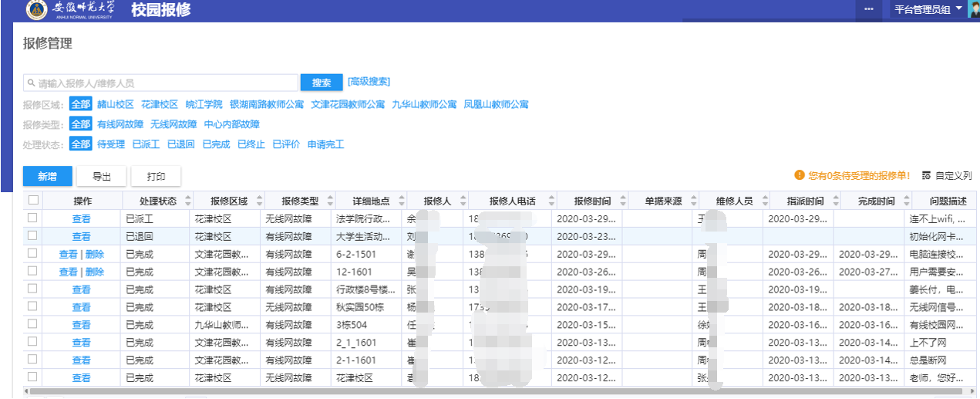Click sort arrows on 处理状态 column

(x=184, y=201)
